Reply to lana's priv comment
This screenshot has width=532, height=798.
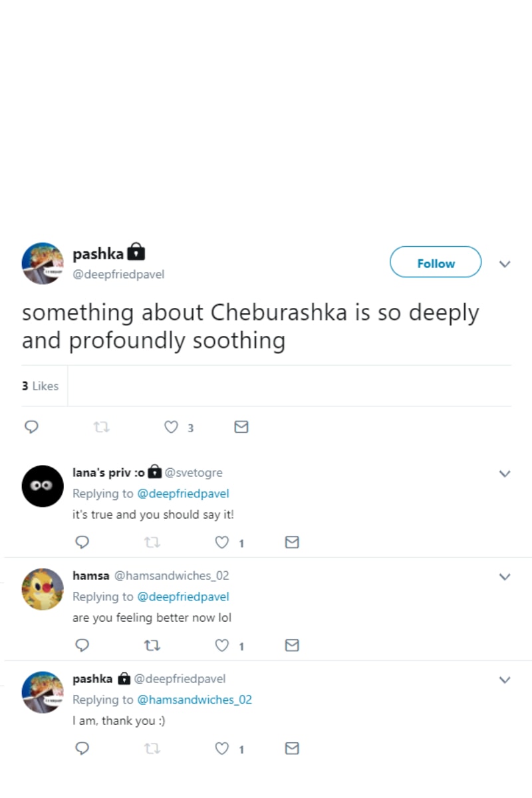click(x=82, y=543)
